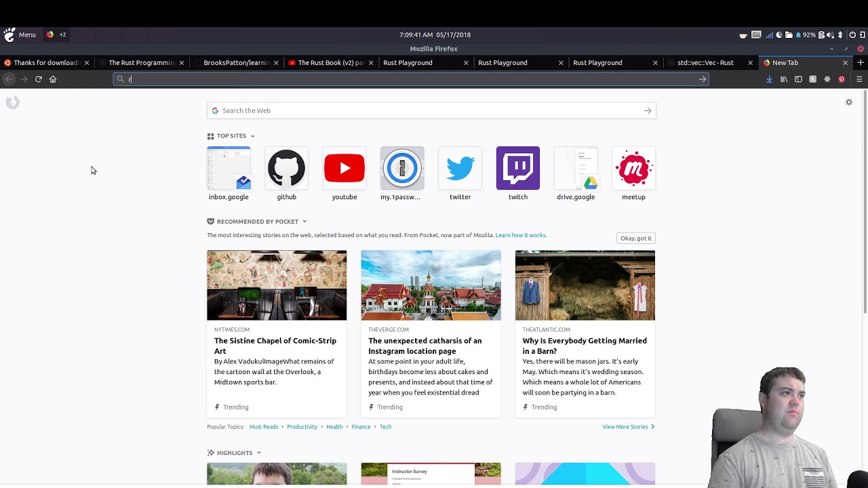Click the notification bell tray icon

point(798,35)
